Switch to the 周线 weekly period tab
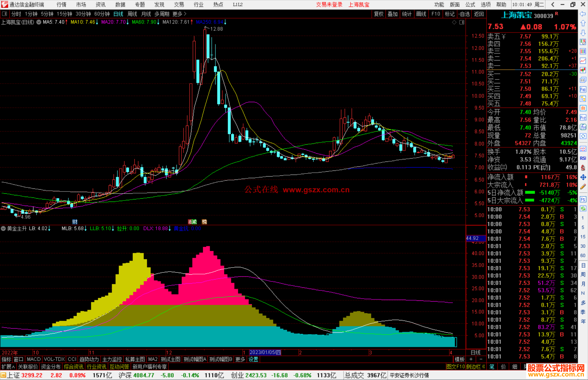Viewport: 588px width, 380px height. (x=132, y=14)
